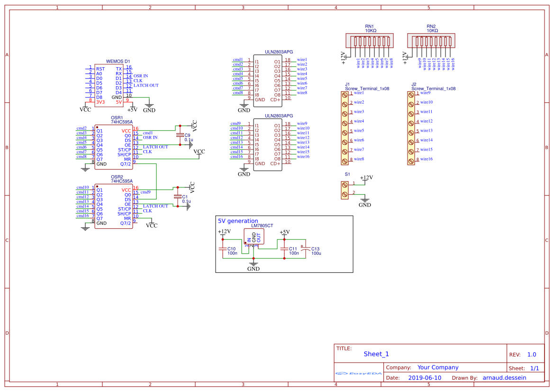The image size is (554, 392).
Task: Select the "5V generation" box title text
Action: click(x=238, y=221)
